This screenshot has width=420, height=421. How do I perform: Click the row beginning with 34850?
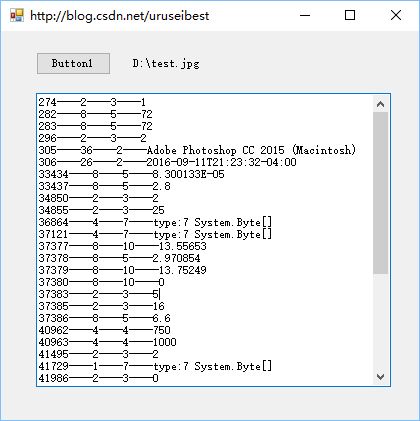click(x=98, y=198)
